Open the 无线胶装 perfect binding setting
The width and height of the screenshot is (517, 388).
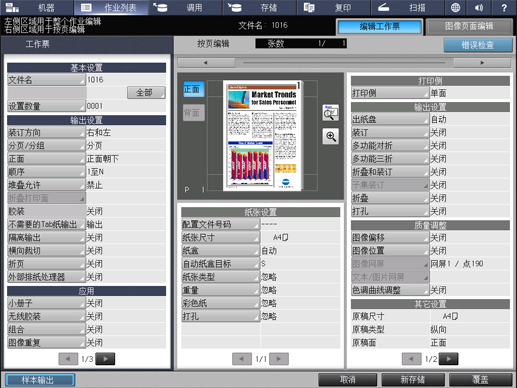[x=46, y=316]
